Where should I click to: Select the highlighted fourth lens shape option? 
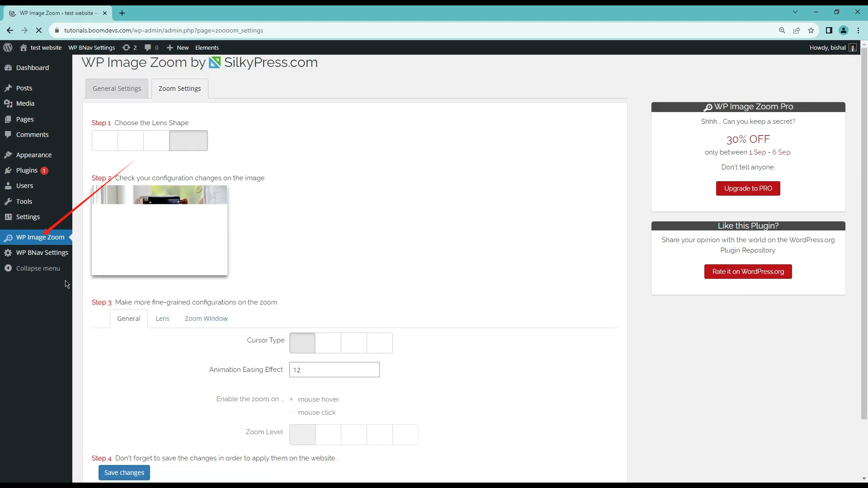point(189,141)
